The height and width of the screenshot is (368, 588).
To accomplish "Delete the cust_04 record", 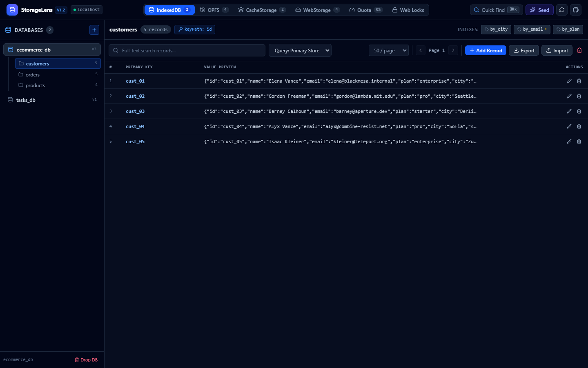I will 579,126.
